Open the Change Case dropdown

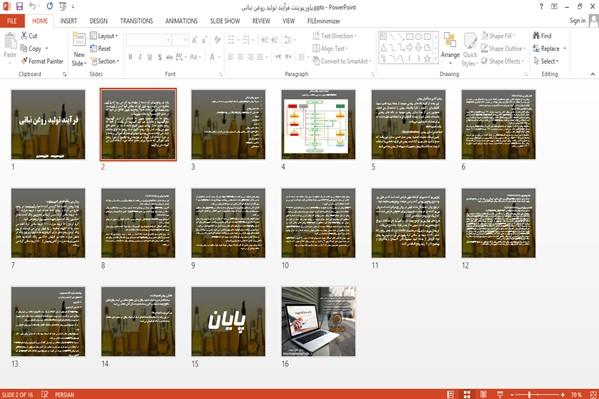click(195, 57)
